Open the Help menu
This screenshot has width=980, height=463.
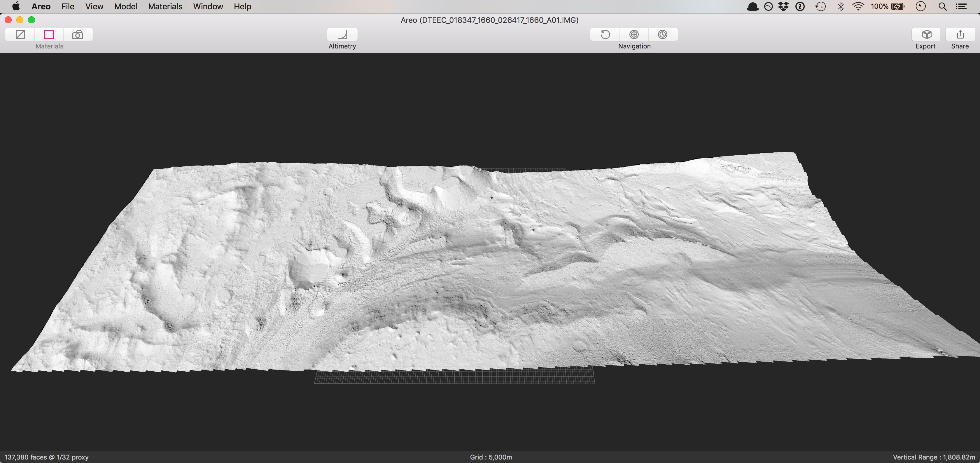(x=242, y=6)
